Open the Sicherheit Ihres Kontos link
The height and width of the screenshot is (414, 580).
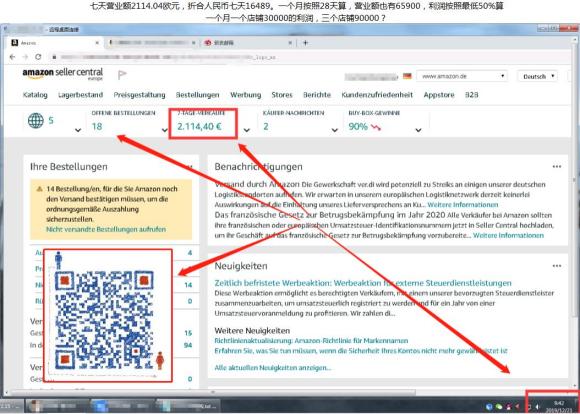361,351
